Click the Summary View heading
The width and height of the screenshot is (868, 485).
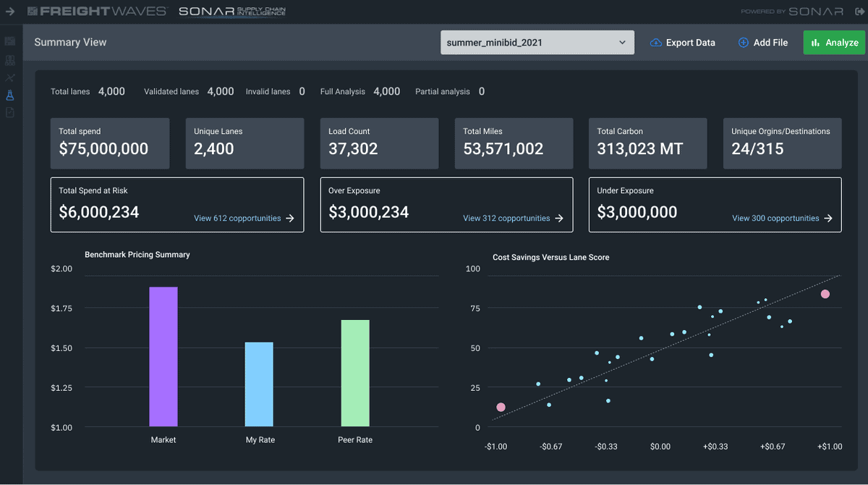tap(70, 43)
